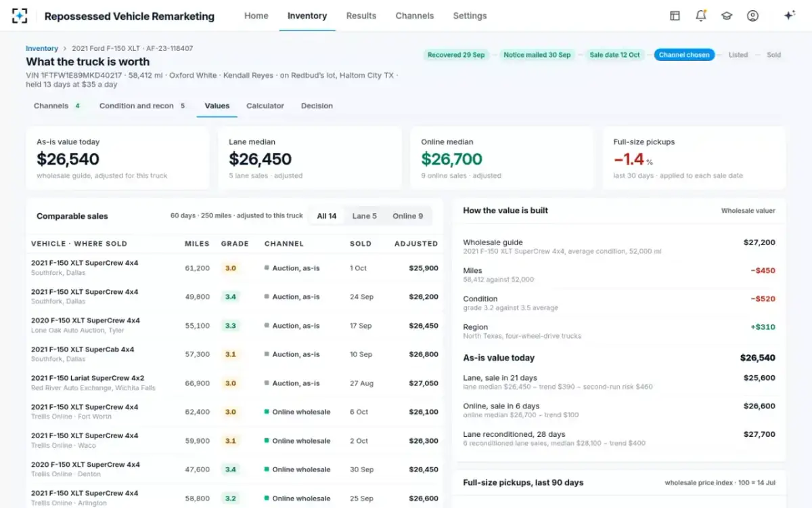Image resolution: width=812 pixels, height=508 pixels.
Task: Click the Adjusted column header
Action: pos(416,244)
